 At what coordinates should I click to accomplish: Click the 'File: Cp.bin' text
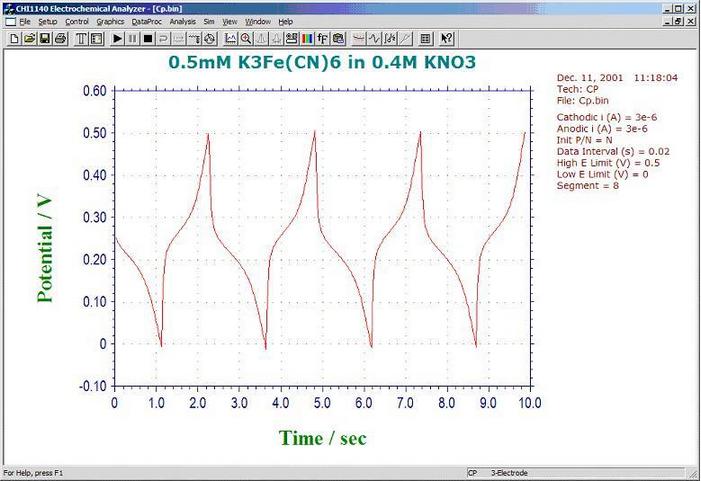tap(583, 101)
